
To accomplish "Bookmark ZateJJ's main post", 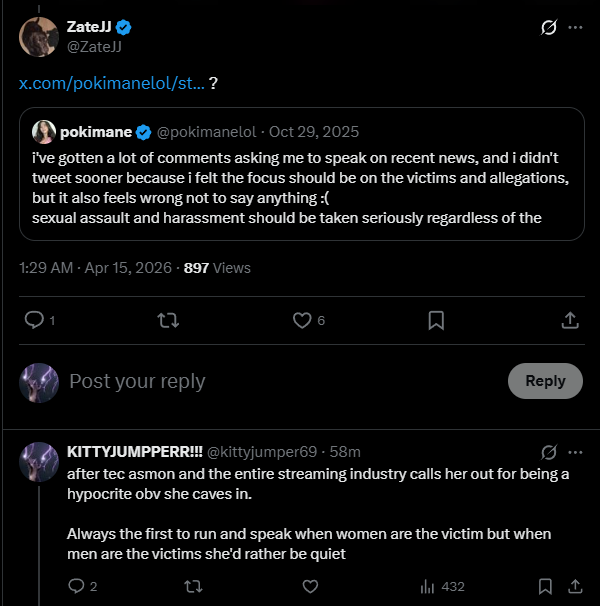I will coord(436,320).
